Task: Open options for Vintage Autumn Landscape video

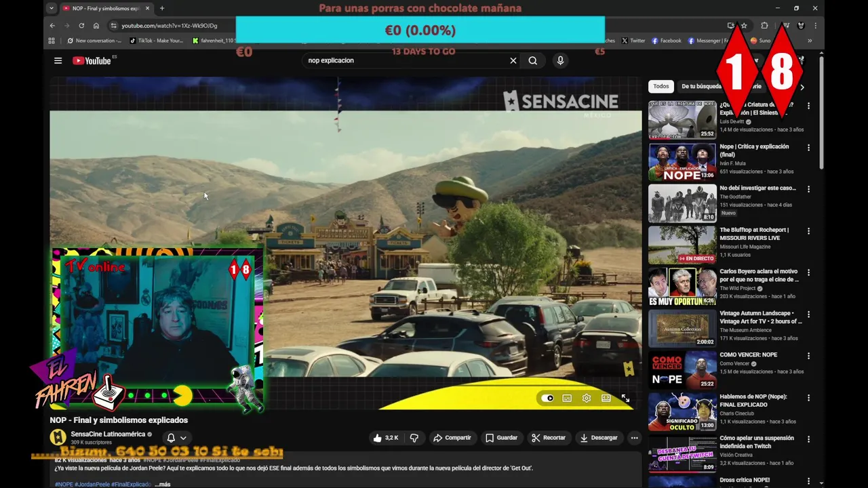Action: pyautogui.click(x=808, y=314)
